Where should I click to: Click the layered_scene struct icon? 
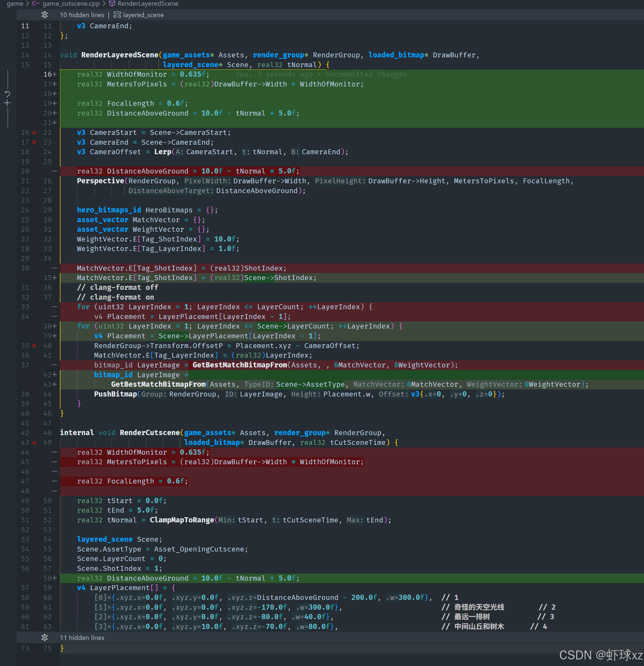tap(117, 15)
